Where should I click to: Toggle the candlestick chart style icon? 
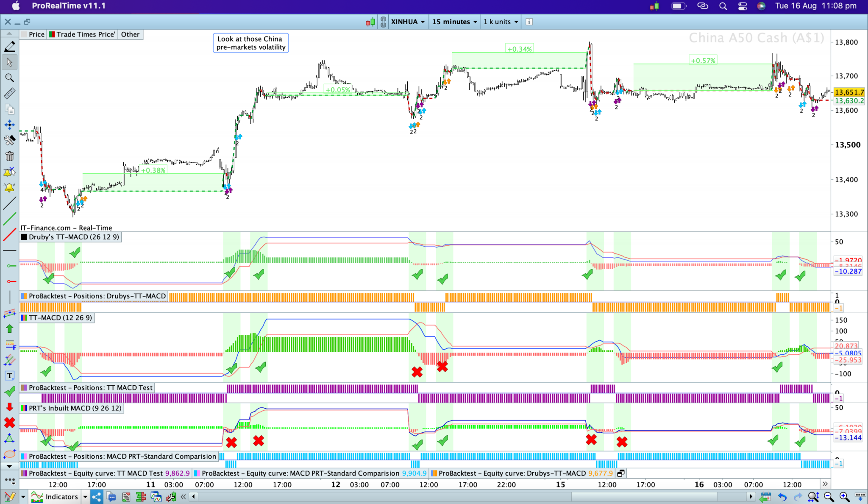[x=370, y=22]
